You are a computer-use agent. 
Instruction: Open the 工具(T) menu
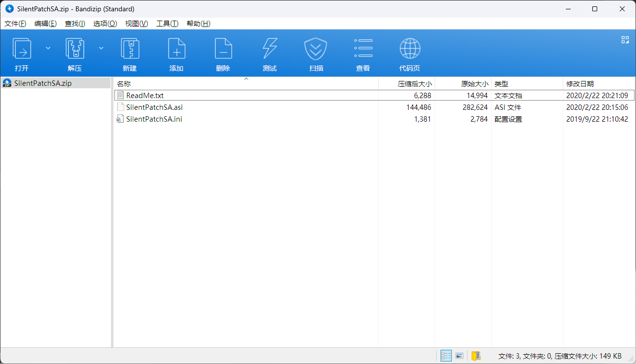(x=167, y=24)
